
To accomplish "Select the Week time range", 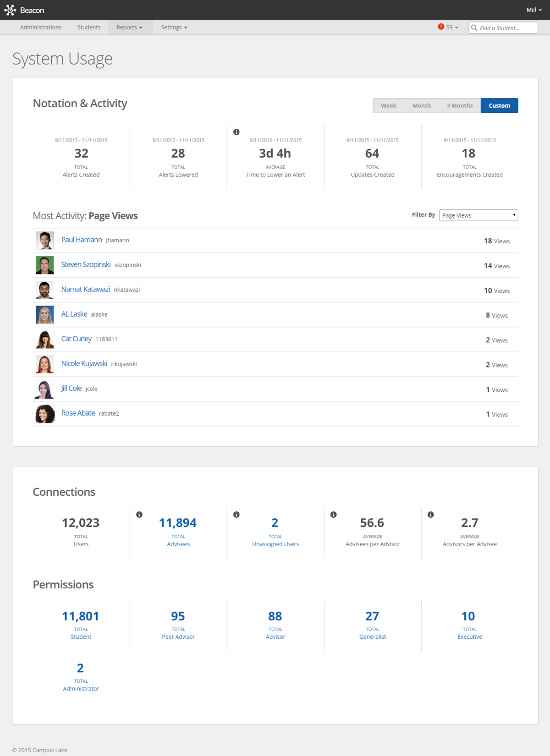I will point(389,105).
